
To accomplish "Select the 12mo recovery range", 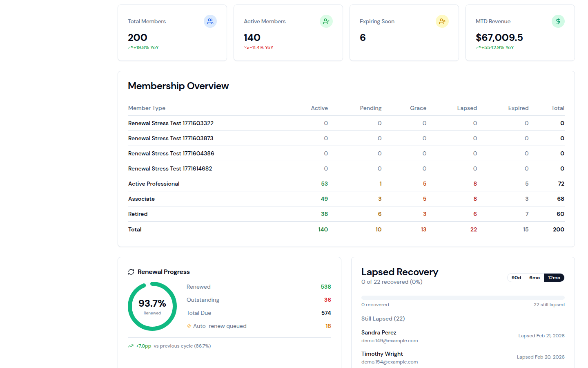I will pyautogui.click(x=554, y=278).
